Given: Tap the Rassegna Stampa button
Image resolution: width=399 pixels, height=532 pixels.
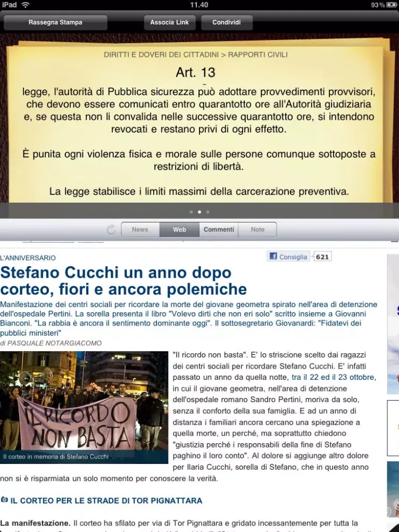Looking at the screenshot, I should coord(55,22).
